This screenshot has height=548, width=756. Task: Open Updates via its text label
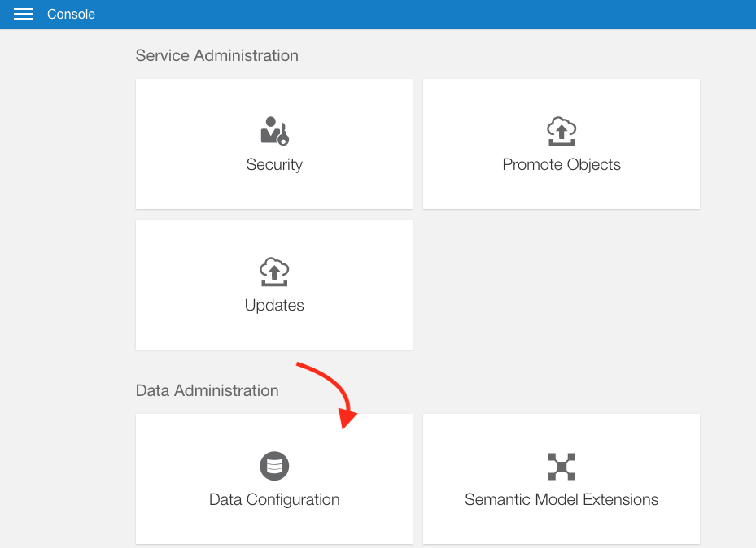pyautogui.click(x=274, y=306)
